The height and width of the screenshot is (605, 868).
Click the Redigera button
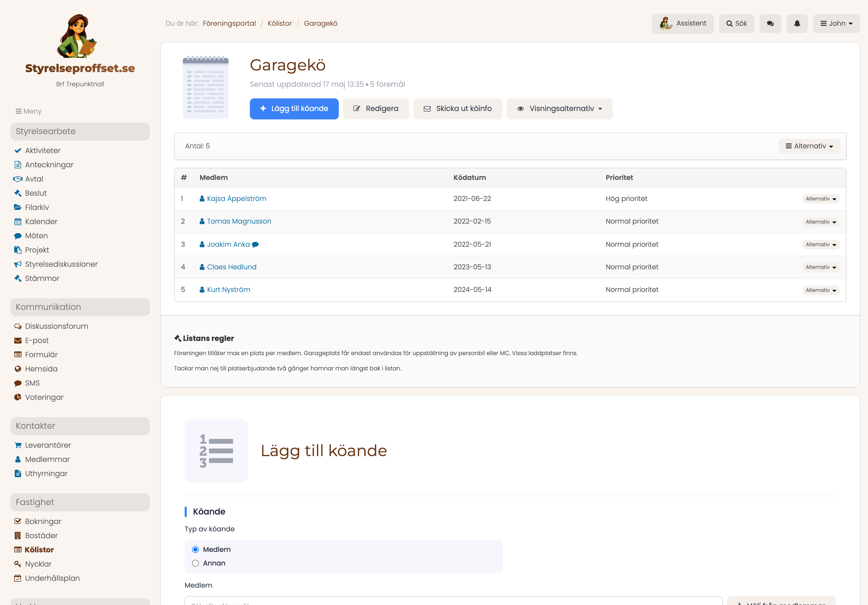tap(376, 109)
